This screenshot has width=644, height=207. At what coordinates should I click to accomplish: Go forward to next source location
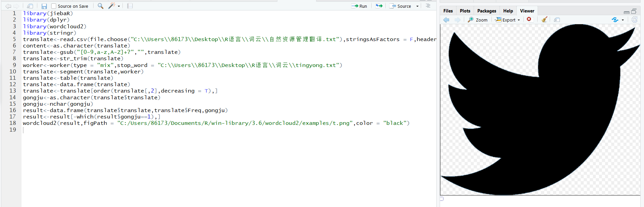point(16,6)
